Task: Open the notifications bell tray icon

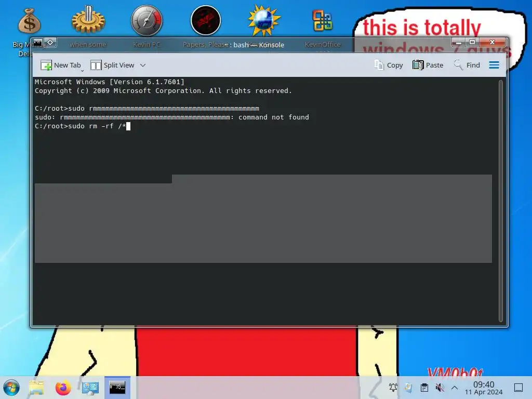Action: (393, 388)
